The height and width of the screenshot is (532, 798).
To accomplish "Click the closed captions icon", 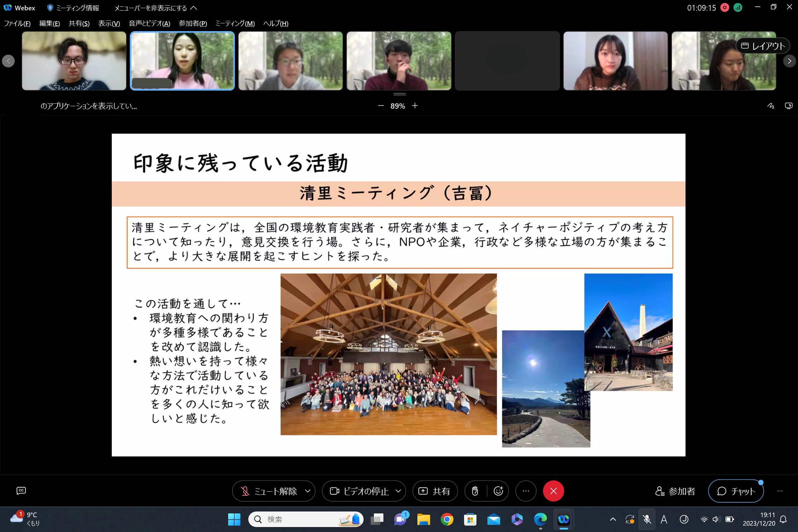I will click(x=21, y=491).
